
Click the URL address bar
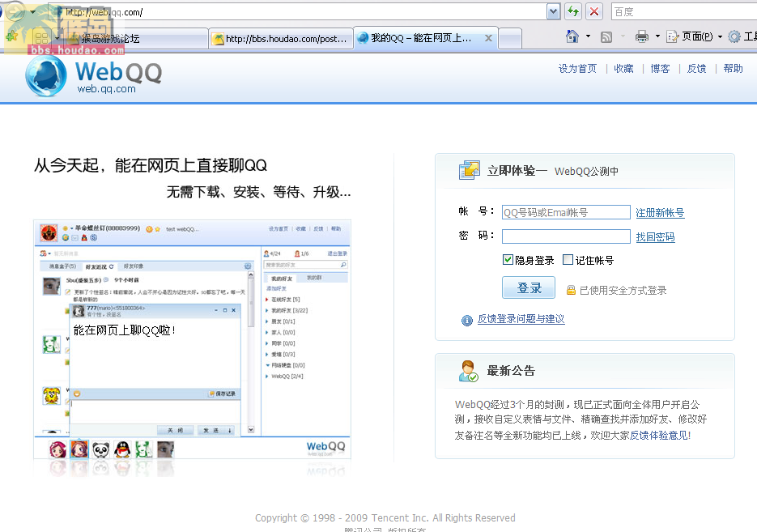point(304,11)
